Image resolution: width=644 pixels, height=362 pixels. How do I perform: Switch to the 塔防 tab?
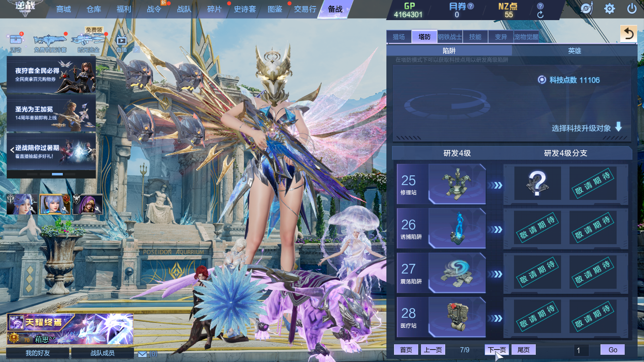click(x=424, y=37)
